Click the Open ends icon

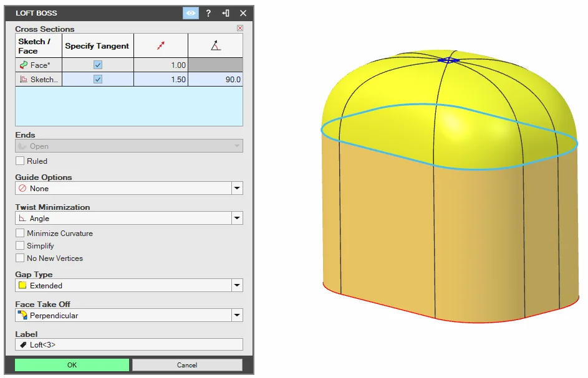22,146
